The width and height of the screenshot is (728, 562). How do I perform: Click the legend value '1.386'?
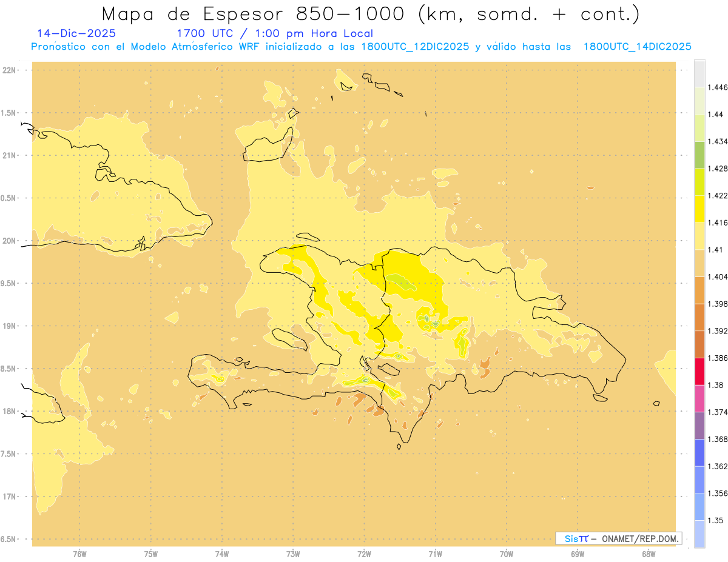[716, 358]
